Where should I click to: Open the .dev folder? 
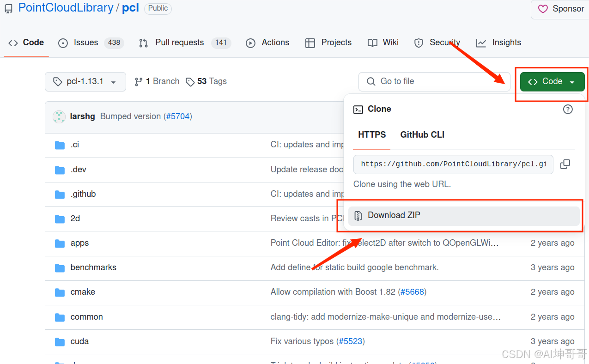point(79,170)
